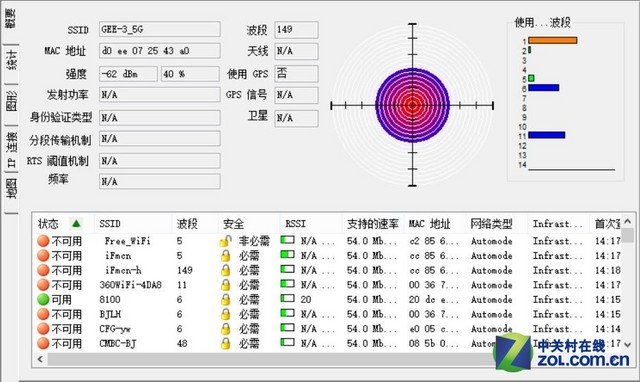
Task: Click the padlock icon in 8100 row
Action: pos(225,300)
